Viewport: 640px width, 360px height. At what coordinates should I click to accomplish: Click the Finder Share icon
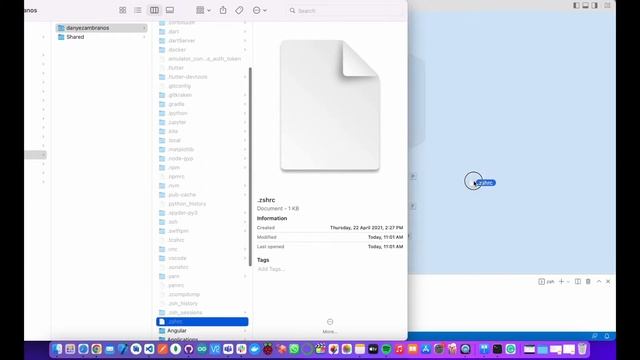(223, 10)
